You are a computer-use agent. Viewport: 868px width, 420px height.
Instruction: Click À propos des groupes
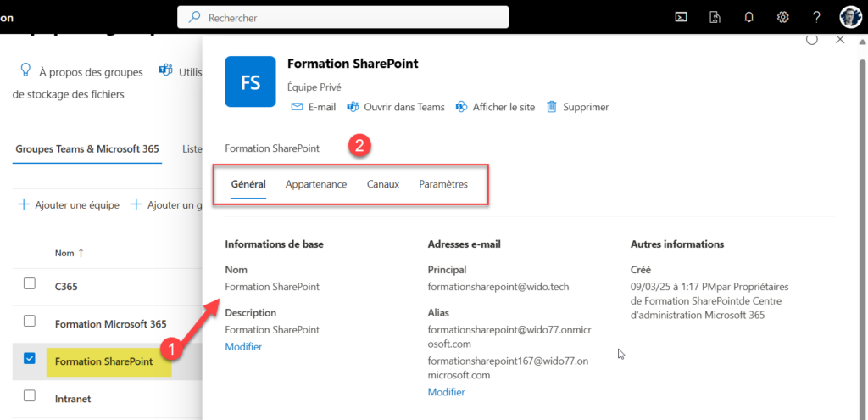pos(91,72)
